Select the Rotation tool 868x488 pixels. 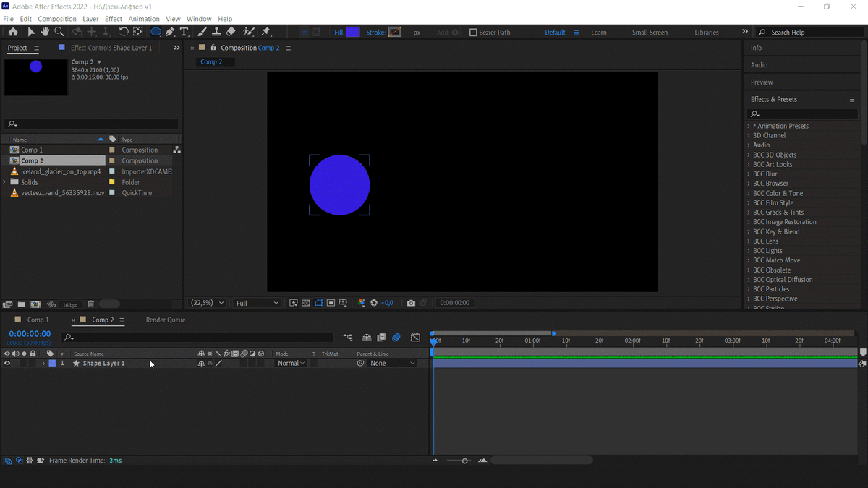(124, 32)
